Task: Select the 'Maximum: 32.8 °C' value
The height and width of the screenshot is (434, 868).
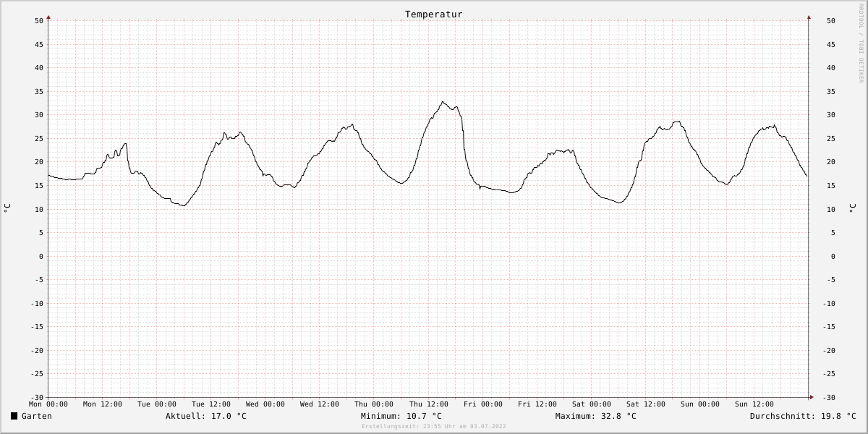Action: [x=596, y=416]
